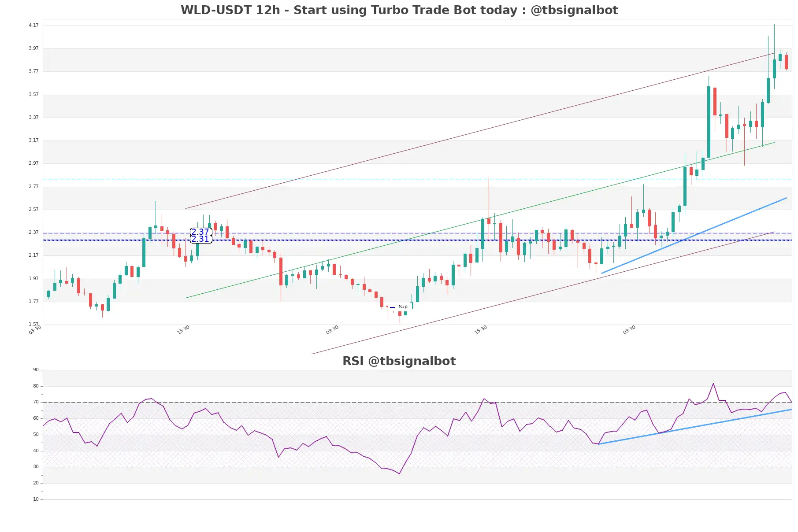The image size is (798, 532).
Task: Click the RSI 30 axis label
Action: click(x=36, y=466)
